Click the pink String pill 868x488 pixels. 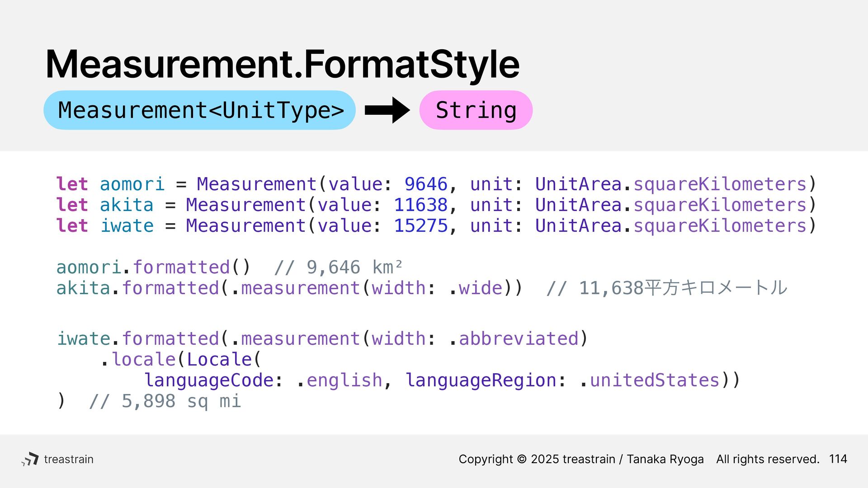[x=476, y=110]
